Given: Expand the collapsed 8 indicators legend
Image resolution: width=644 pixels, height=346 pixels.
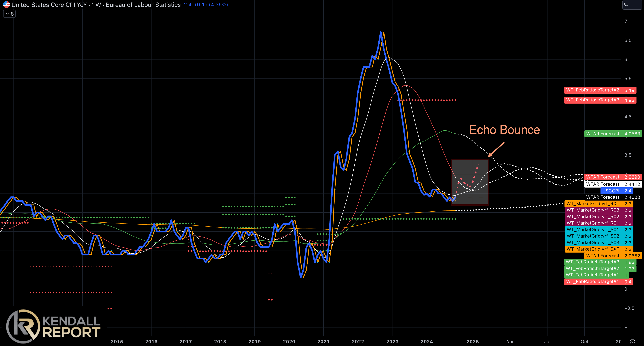Looking at the screenshot, I should click(9, 14).
